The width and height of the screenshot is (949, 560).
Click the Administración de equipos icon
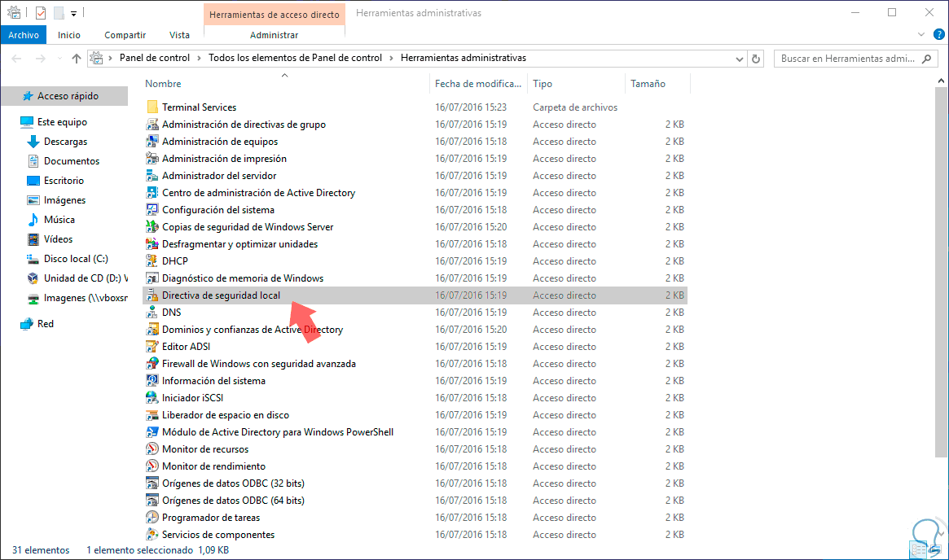(152, 141)
